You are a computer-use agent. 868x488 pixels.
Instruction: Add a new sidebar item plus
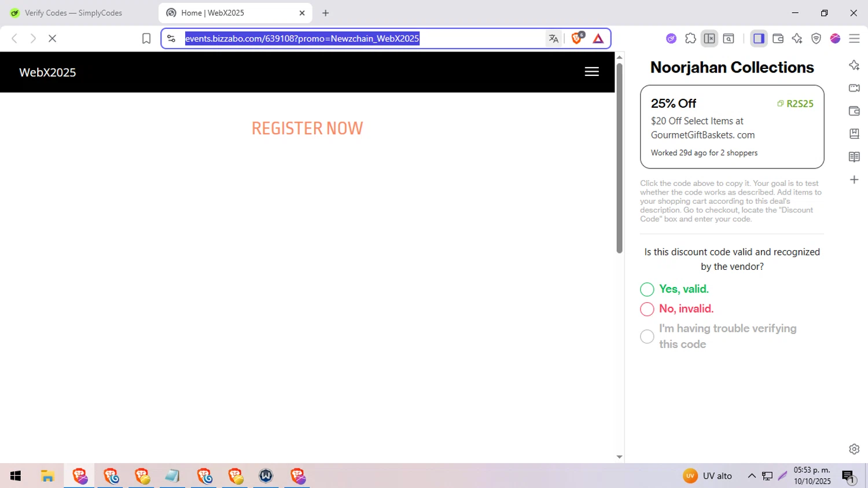854,179
